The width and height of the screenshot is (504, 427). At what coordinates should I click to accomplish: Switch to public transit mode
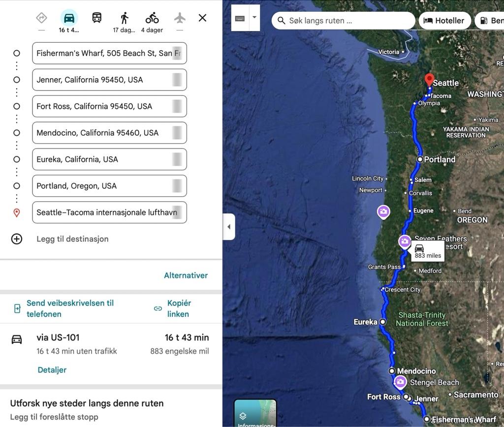97,18
